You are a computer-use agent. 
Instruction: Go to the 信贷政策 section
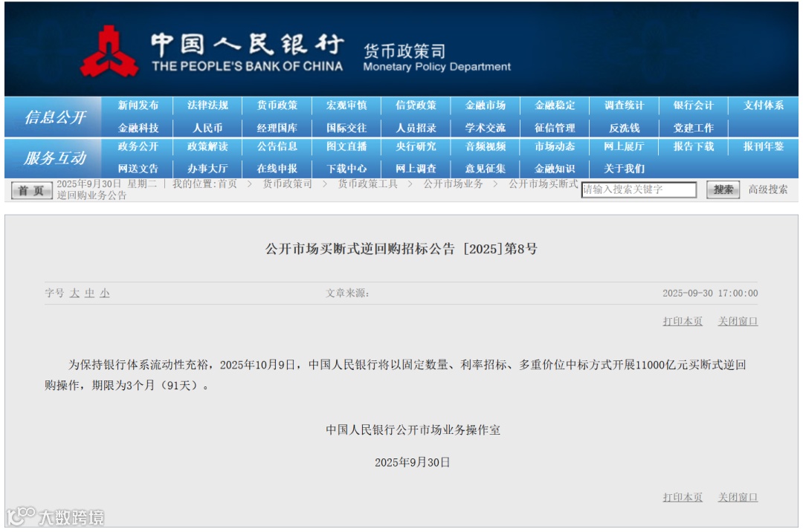click(416, 106)
